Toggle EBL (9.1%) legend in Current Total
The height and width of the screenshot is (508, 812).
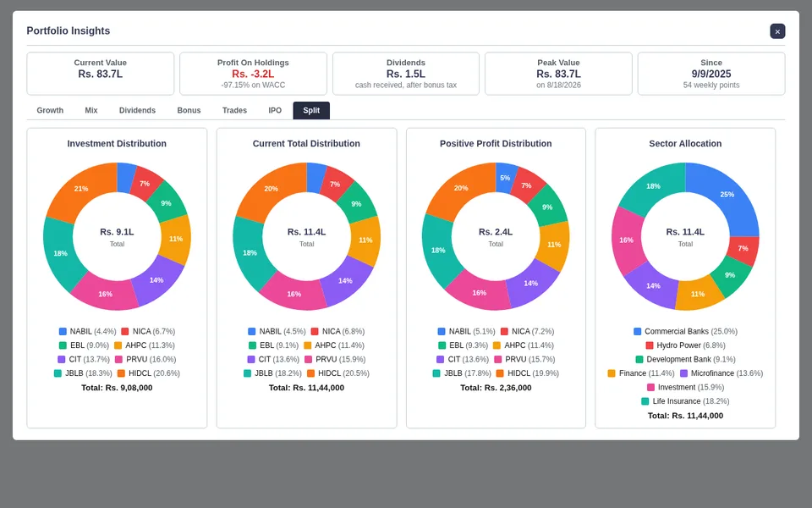pyautogui.click(x=273, y=345)
